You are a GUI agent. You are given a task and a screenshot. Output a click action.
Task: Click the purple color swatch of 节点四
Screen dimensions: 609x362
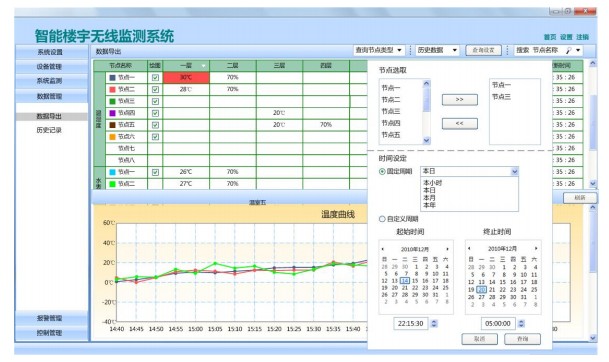pos(113,113)
